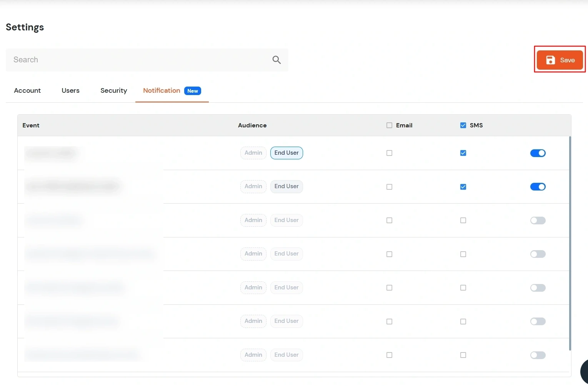Tick SMS checkbox in the sixth event row
The height and width of the screenshot is (386, 588).
[463, 321]
